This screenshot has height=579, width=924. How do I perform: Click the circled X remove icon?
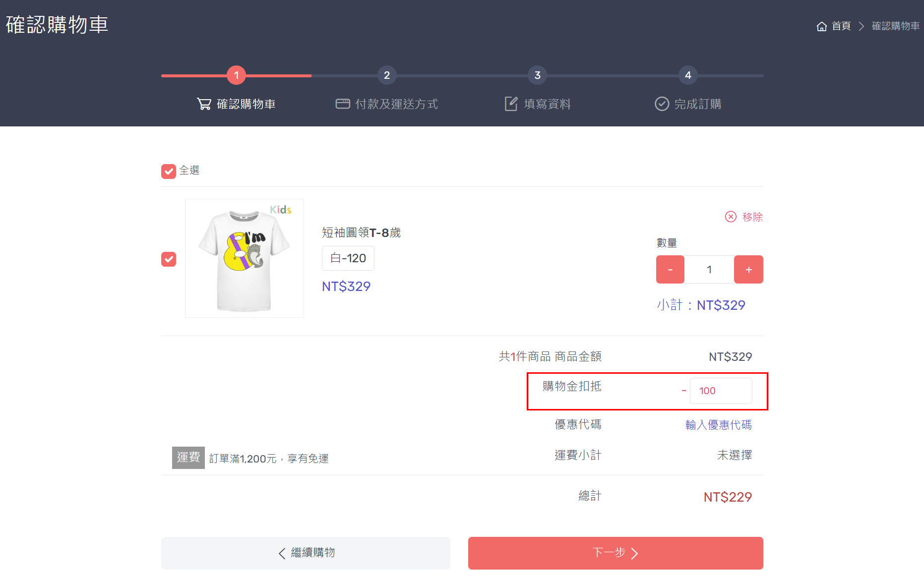pos(731,217)
